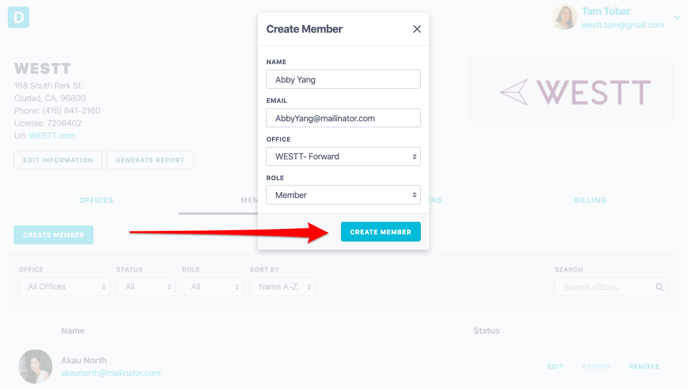Remove the member Akau North
This screenshot has height=389, width=688.
pyautogui.click(x=644, y=367)
